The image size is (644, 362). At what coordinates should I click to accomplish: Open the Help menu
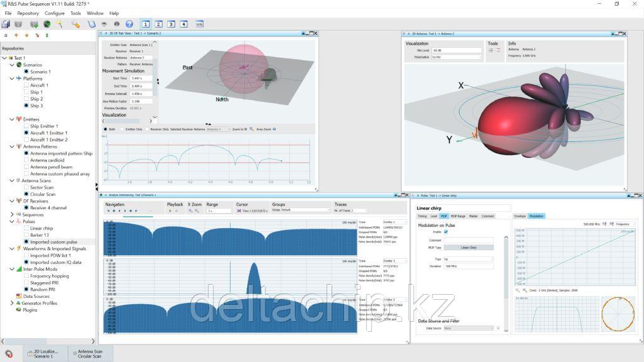[114, 13]
